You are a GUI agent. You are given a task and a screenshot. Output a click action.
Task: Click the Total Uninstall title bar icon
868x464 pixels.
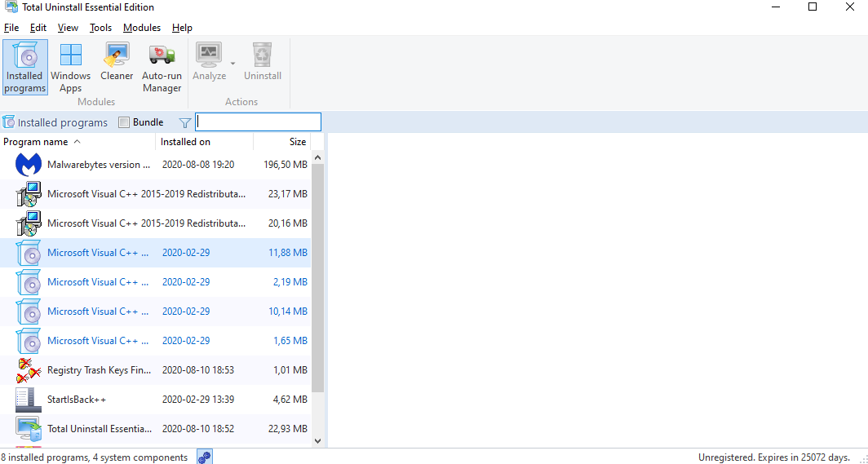[11, 7]
